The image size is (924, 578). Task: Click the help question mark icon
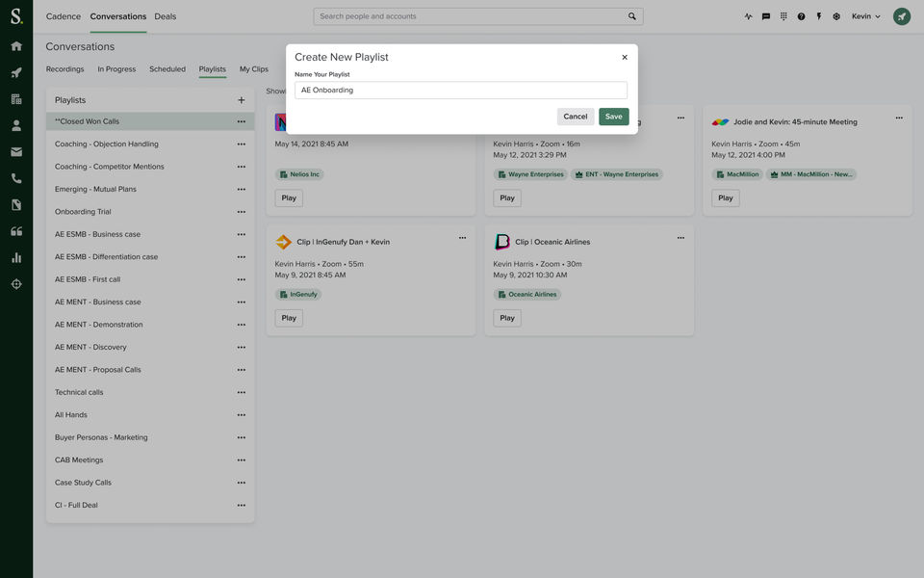[x=801, y=16]
